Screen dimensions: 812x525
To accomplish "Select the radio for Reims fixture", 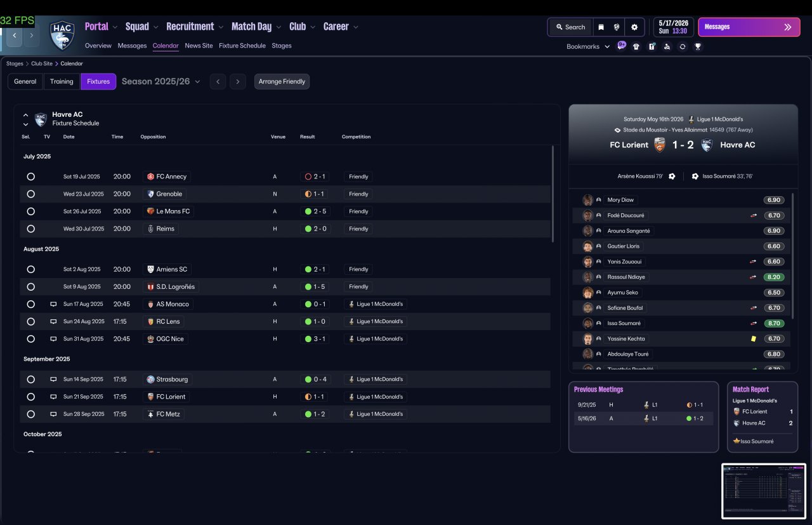I will [x=30, y=229].
